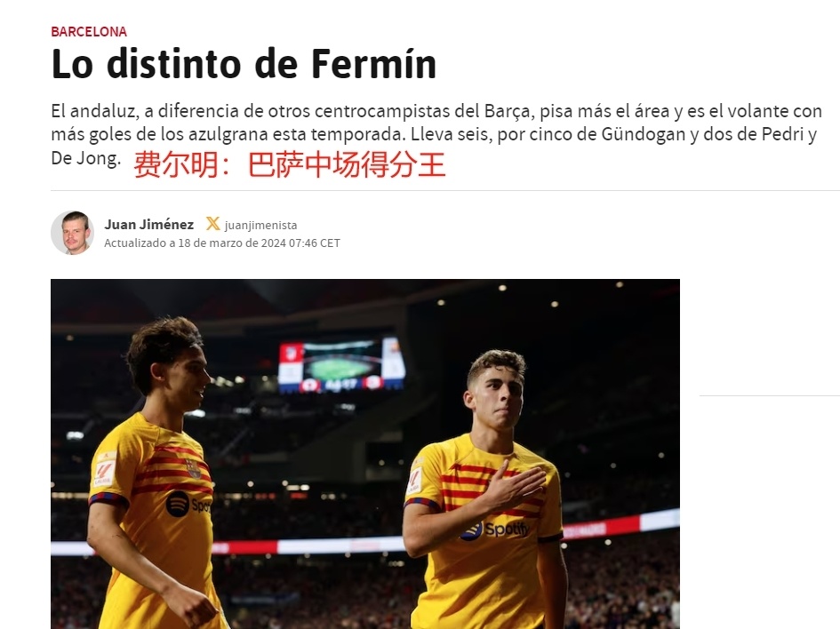The width and height of the screenshot is (840, 629).
Task: Click the article update date text
Action: tap(222, 243)
